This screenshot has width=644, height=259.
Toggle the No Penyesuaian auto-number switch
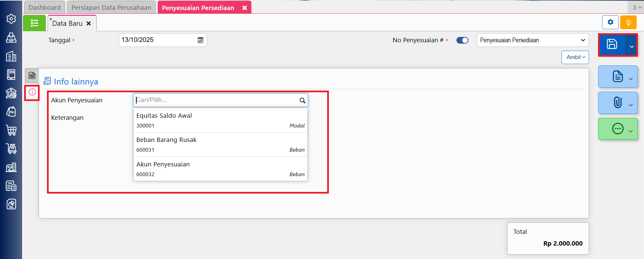(462, 40)
